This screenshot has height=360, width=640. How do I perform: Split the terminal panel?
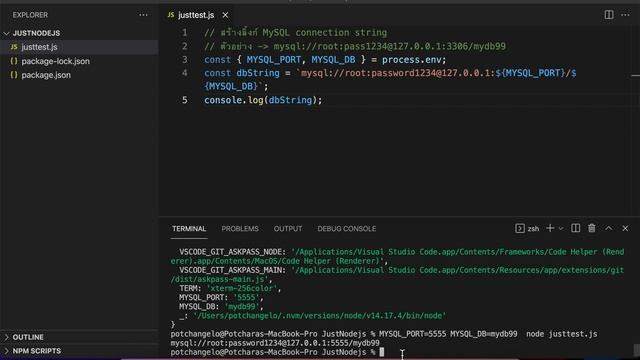coord(576,228)
